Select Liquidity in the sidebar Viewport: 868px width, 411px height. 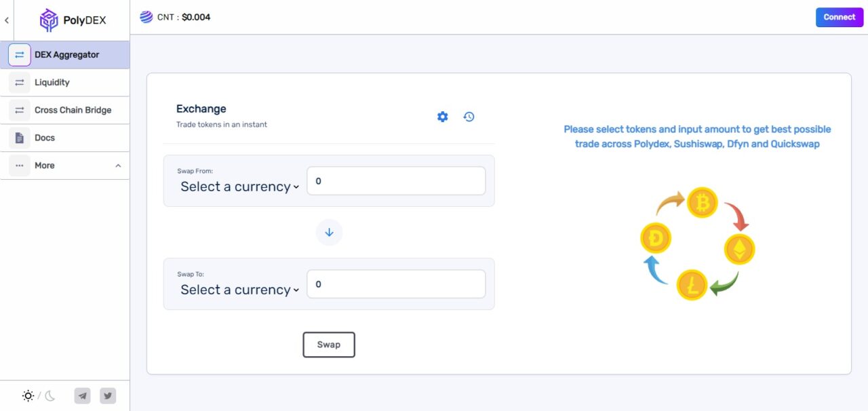pyautogui.click(x=65, y=82)
